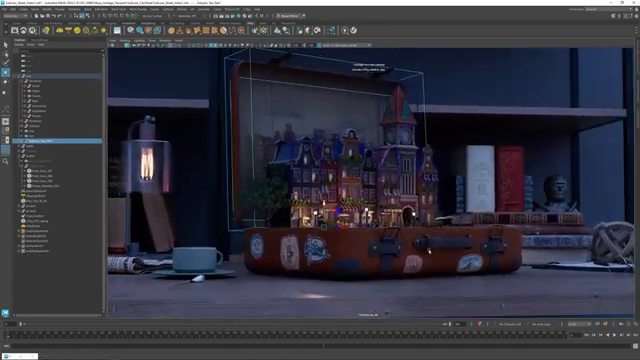Open the viewport Lighting menu

[139, 40]
